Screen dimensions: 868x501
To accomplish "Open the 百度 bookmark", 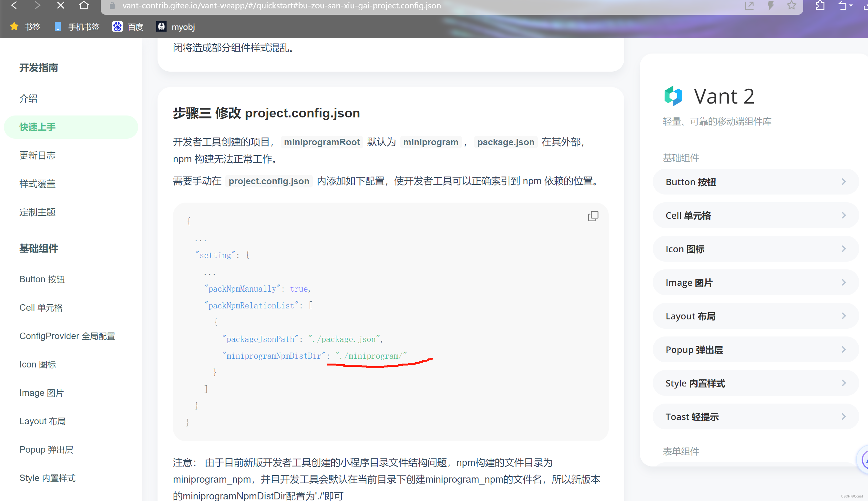I will click(128, 26).
